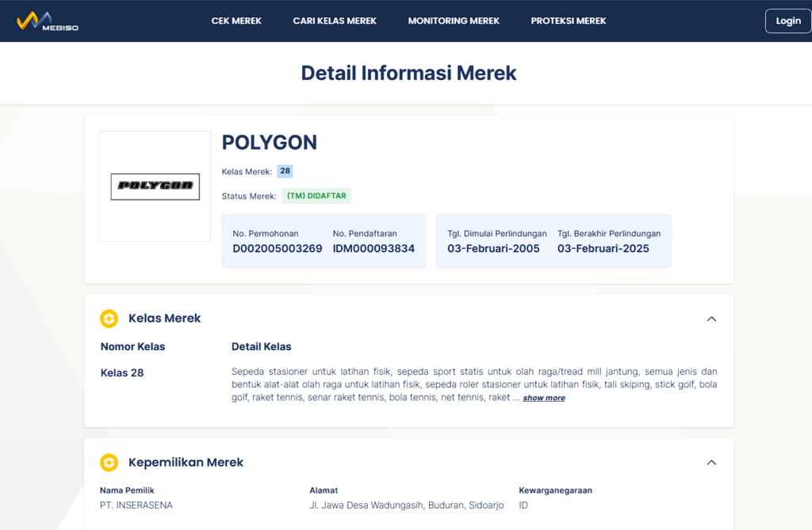Open the CEK MEREK menu

click(x=236, y=21)
